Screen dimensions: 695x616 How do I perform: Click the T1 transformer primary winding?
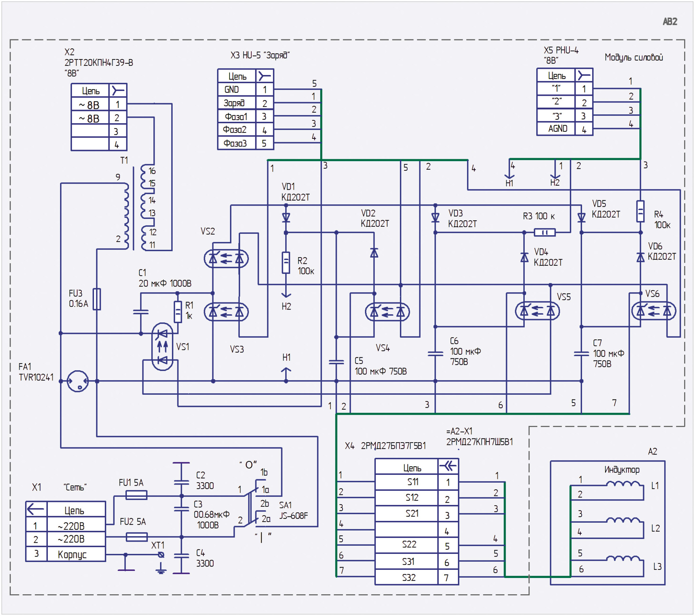click(x=127, y=216)
